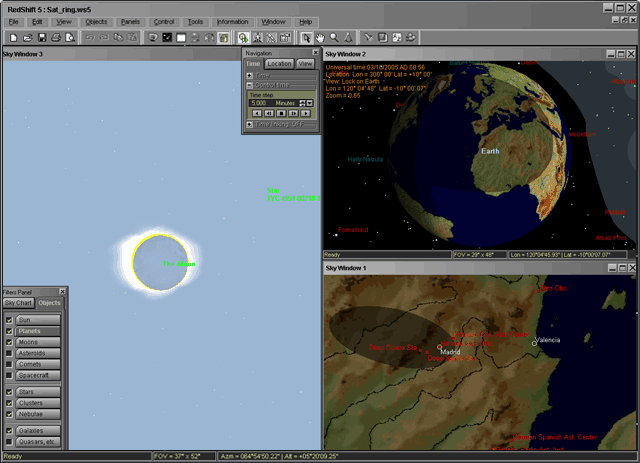This screenshot has height=463, width=640.
Task: Click the Print icon in the toolbar
Action: (x=56, y=37)
